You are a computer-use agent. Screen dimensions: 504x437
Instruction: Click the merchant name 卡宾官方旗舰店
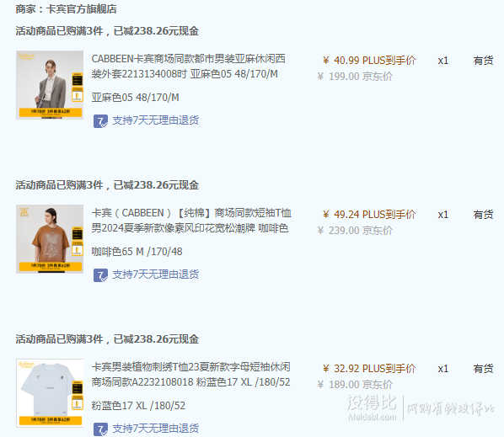81,9
